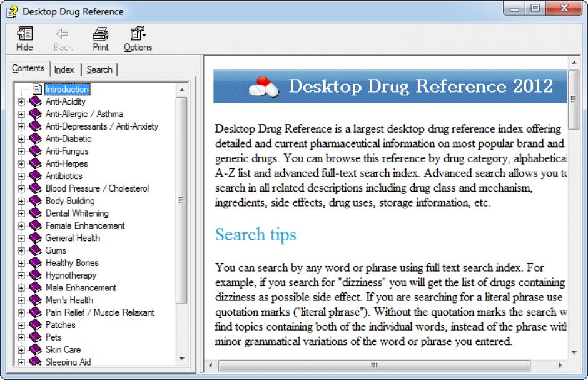
Task: Click the Men's Health book icon
Action: (x=36, y=299)
